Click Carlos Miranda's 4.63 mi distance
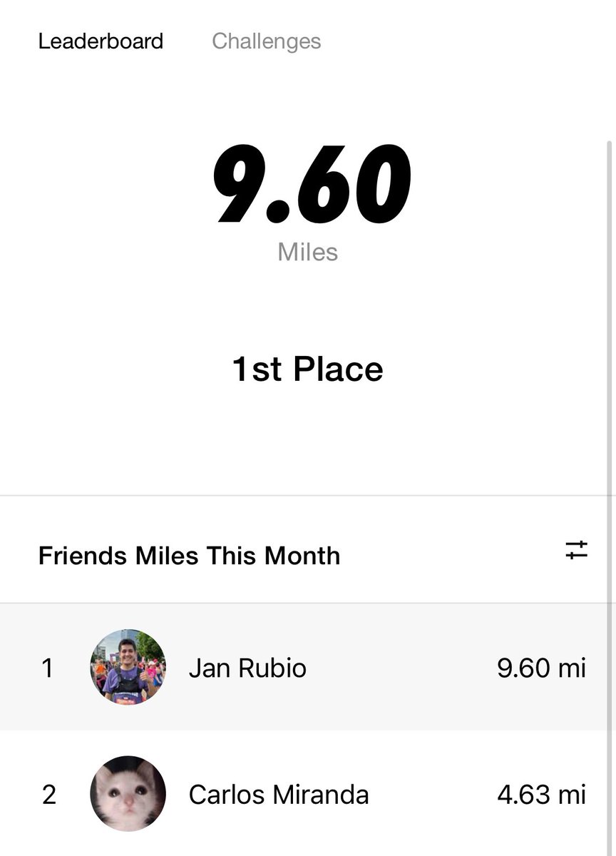Viewport: 616px width, 856px height. 542,795
